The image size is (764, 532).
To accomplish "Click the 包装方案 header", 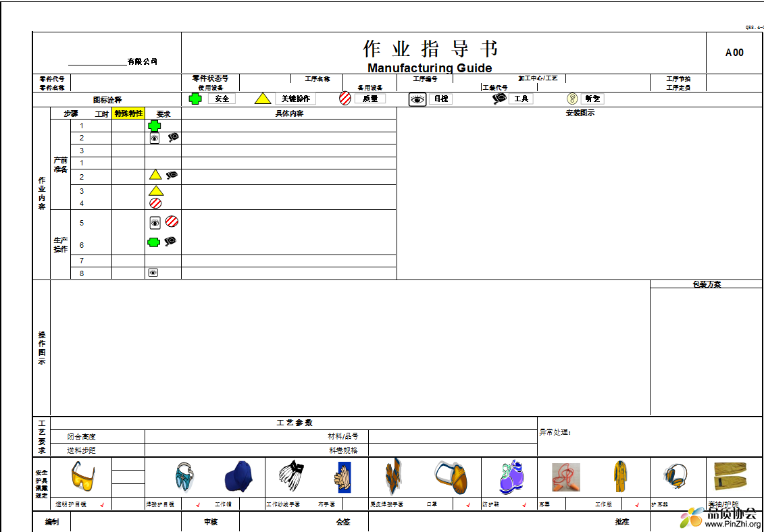I will [707, 284].
